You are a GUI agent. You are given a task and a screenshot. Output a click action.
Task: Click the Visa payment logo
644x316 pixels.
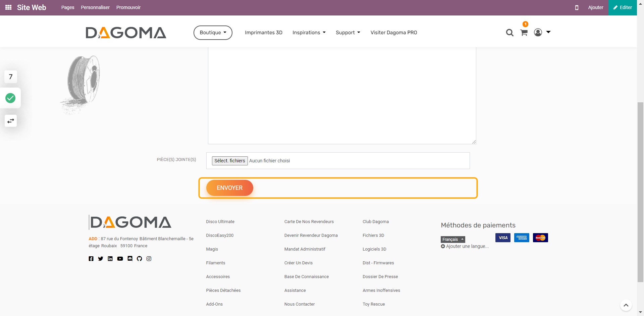tap(503, 238)
